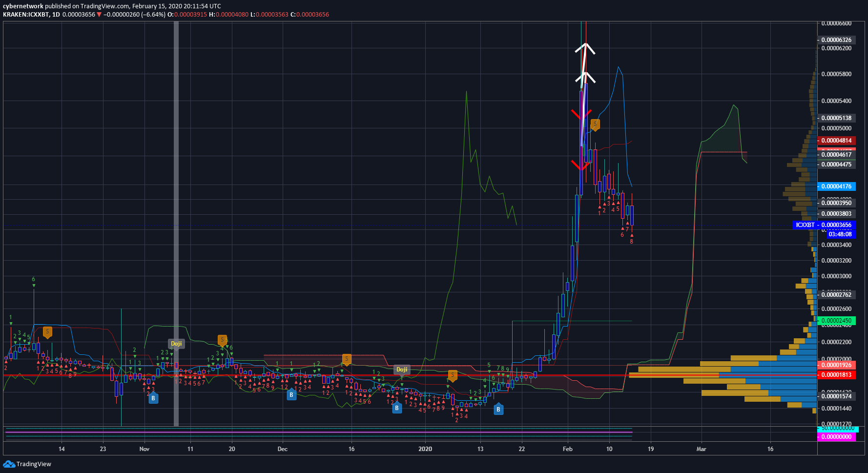Select the orange S sell marker near October 14
The height and width of the screenshot is (473, 868).
pos(47,332)
